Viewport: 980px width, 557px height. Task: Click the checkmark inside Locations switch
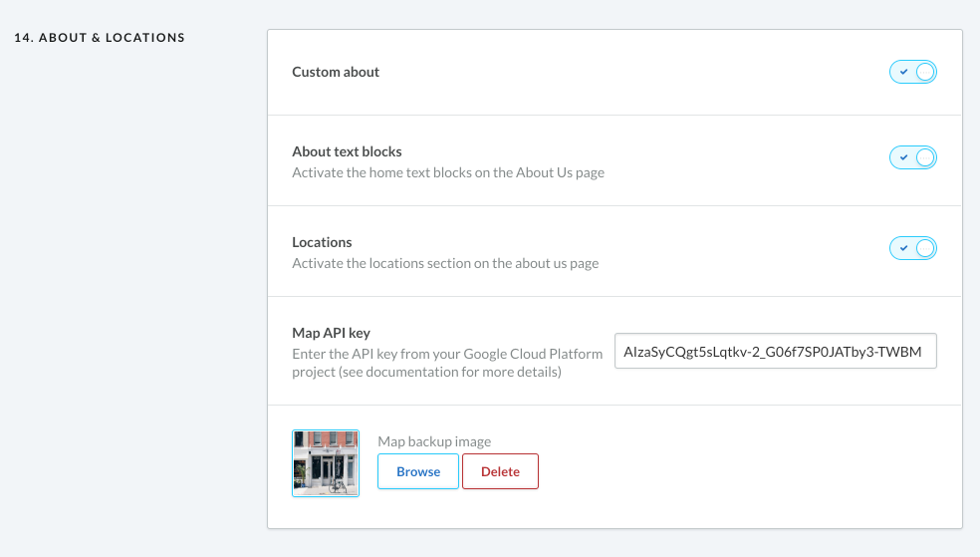pos(903,248)
